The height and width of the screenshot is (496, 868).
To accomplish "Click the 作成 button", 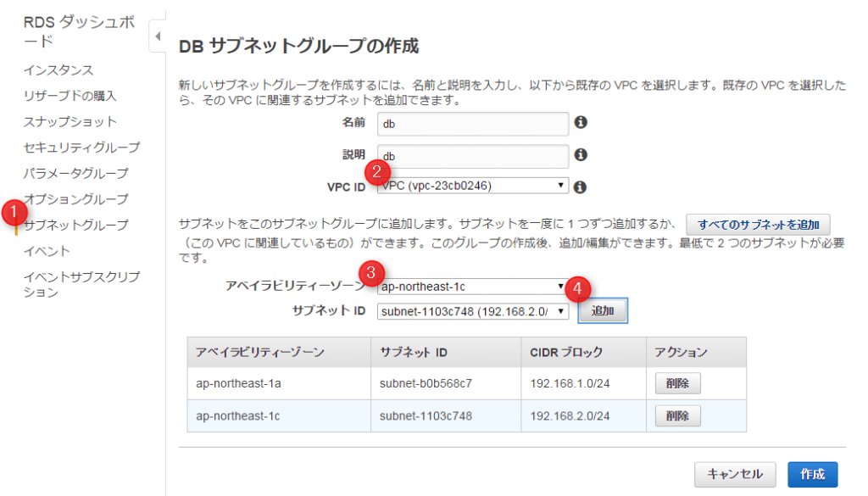I will (812, 474).
